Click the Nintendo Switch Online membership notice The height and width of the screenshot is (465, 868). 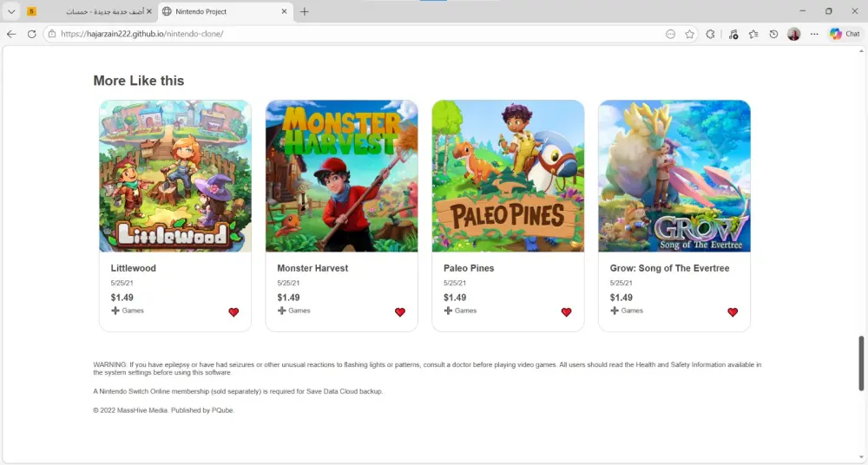(x=238, y=391)
